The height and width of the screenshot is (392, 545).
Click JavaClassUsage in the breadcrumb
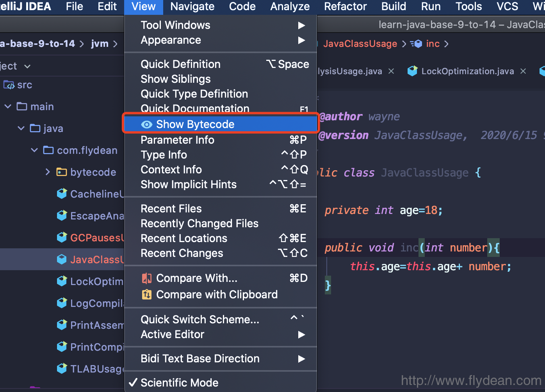pos(360,44)
